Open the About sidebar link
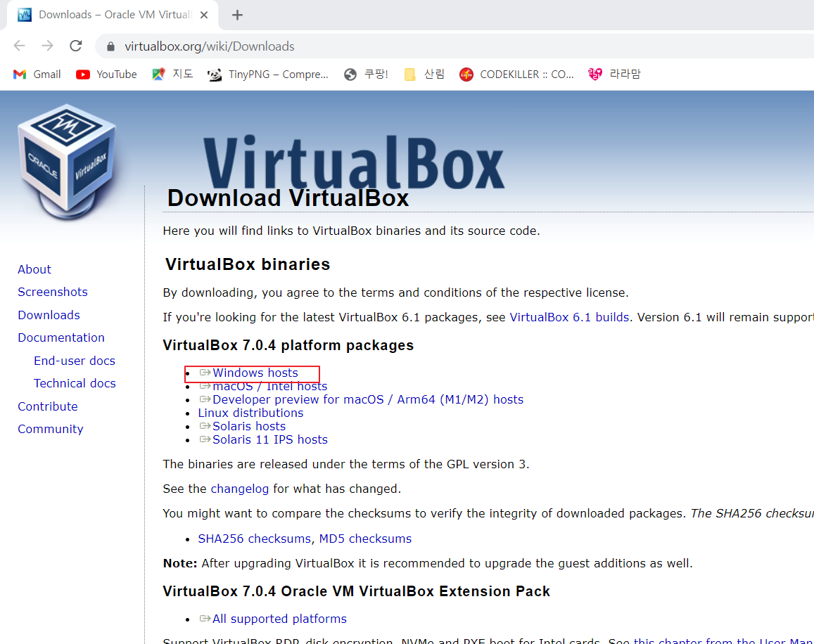The image size is (814, 644). pyautogui.click(x=34, y=269)
